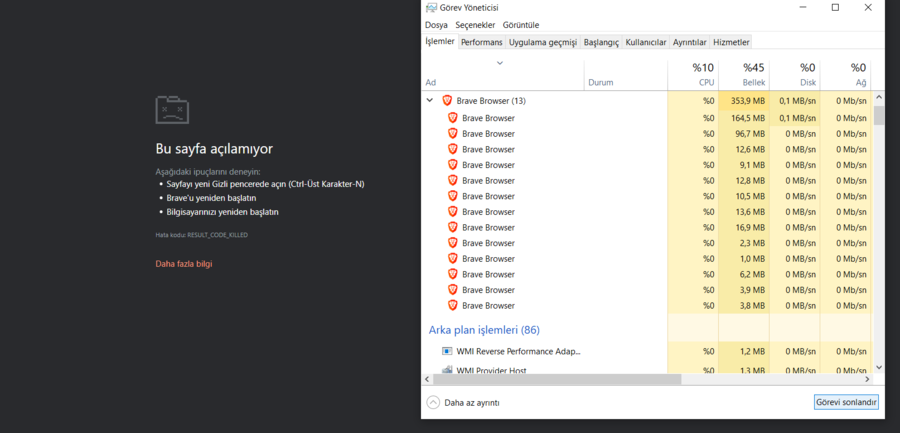Open the Dosya menu
900x433 pixels.
436,25
